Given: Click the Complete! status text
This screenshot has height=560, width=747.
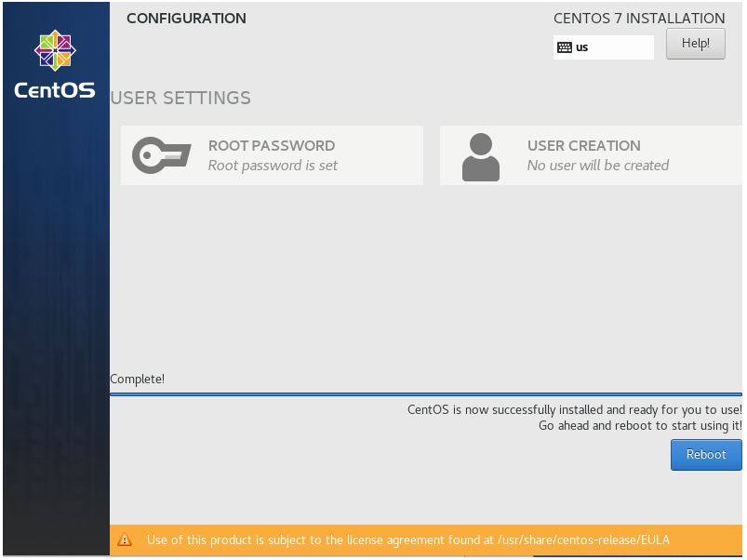Looking at the screenshot, I should pyautogui.click(x=137, y=379).
